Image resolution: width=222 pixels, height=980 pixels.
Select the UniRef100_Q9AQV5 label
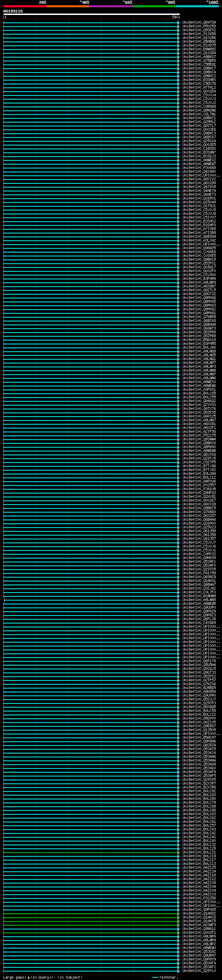pyautogui.click(x=199, y=248)
